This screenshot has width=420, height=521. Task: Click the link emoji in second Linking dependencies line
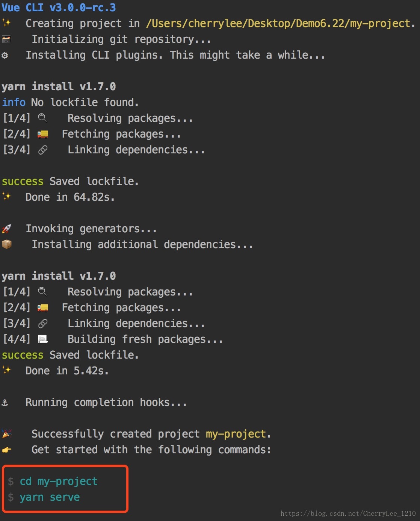pyautogui.click(x=43, y=324)
